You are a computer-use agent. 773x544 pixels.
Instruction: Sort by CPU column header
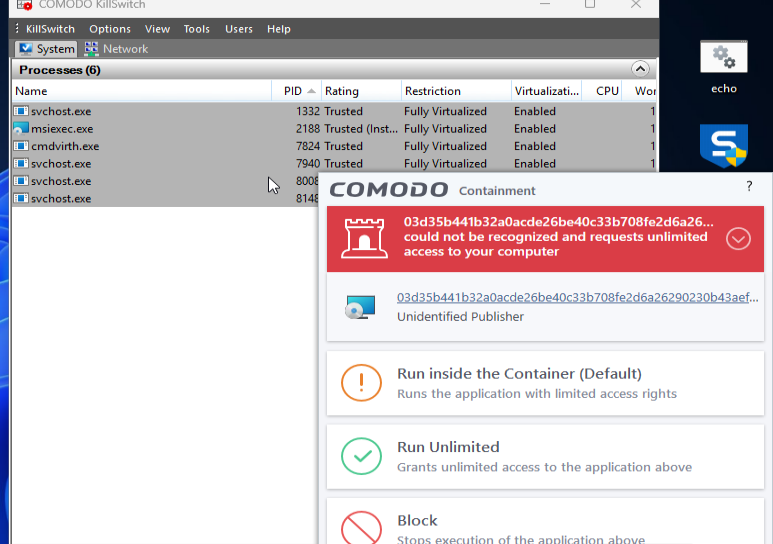point(602,91)
